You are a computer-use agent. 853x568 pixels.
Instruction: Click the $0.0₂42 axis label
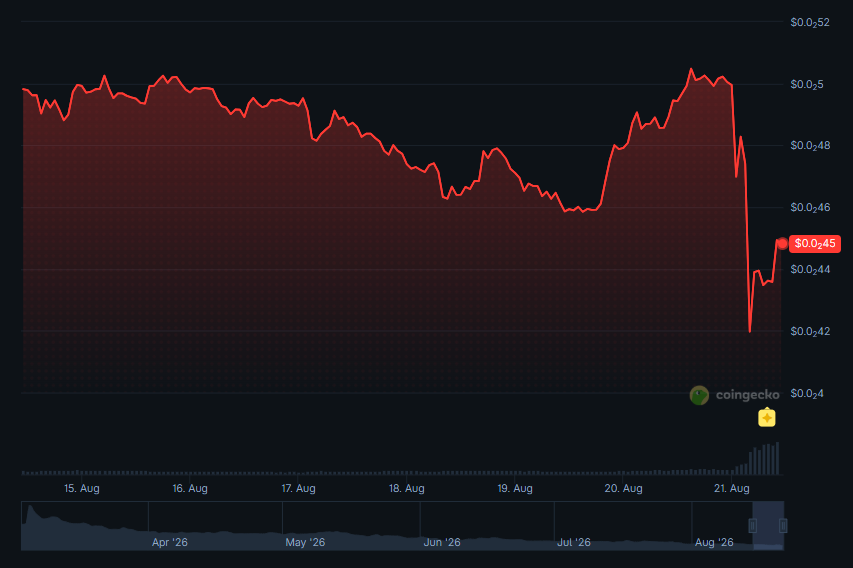[810, 331]
